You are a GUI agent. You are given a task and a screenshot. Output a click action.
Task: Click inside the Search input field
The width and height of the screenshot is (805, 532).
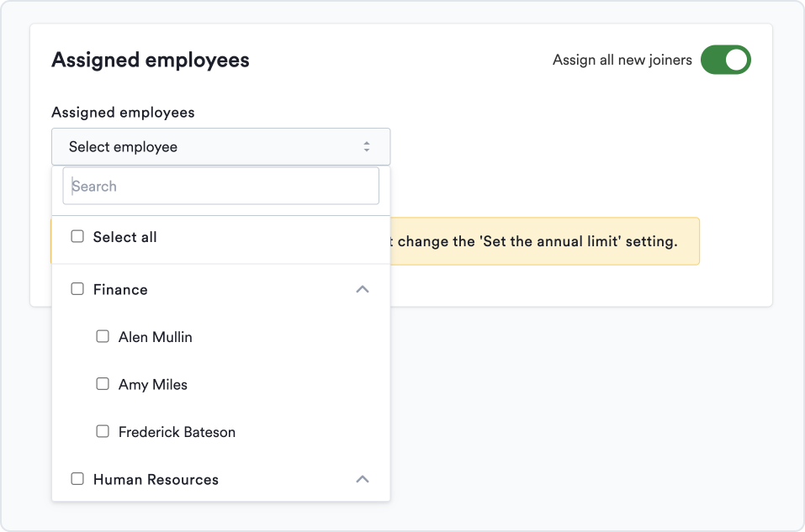pos(220,185)
